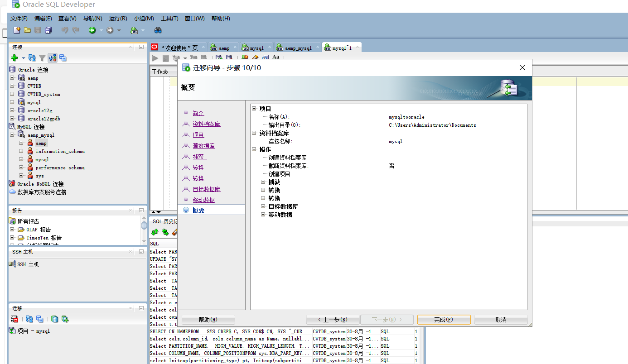
Task: Collapse all icon in Migration panel
Action: click(x=39, y=319)
